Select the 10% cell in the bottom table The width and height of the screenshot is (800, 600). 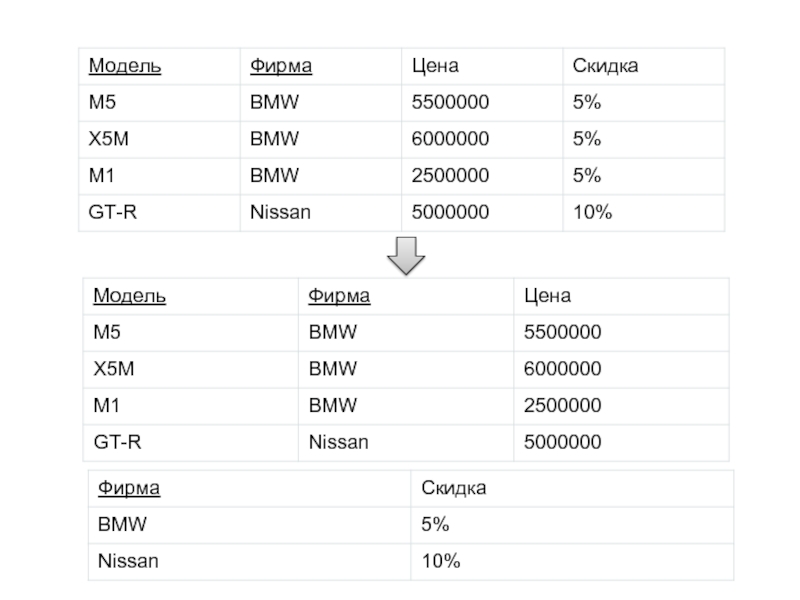(440, 562)
